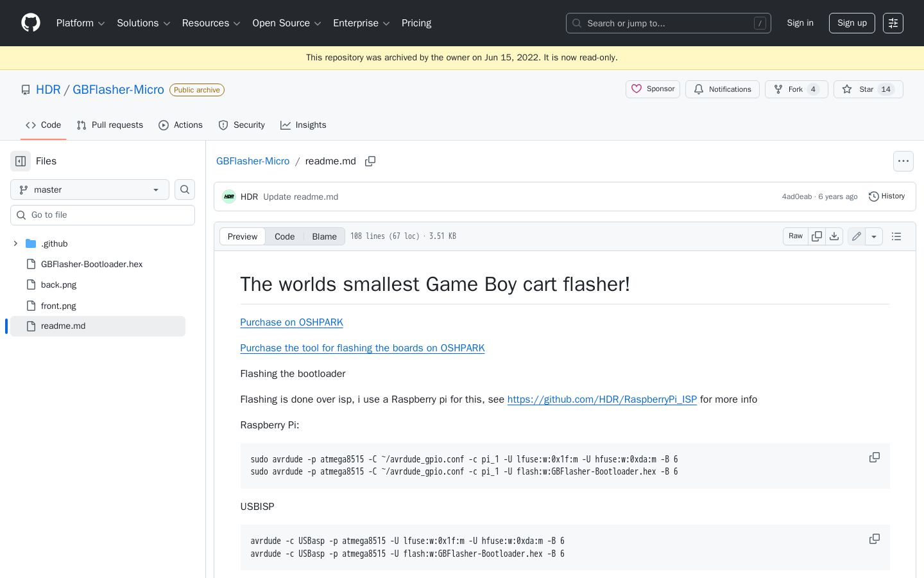924x578 pixels.
Task: Expand the Enterprise menu
Action: click(x=362, y=23)
